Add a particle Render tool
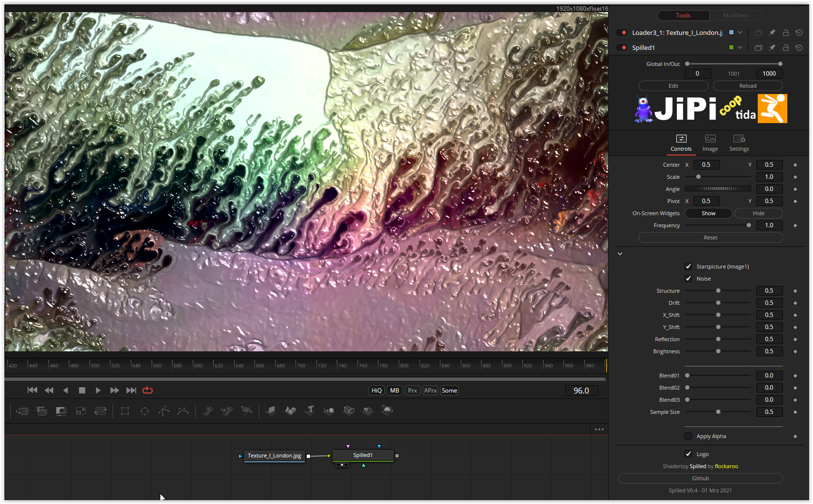 point(247,411)
